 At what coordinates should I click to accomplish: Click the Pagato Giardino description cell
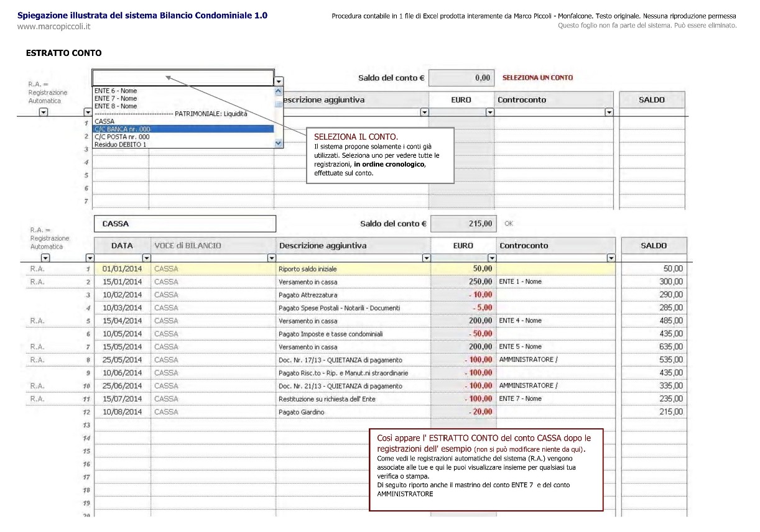353,412
